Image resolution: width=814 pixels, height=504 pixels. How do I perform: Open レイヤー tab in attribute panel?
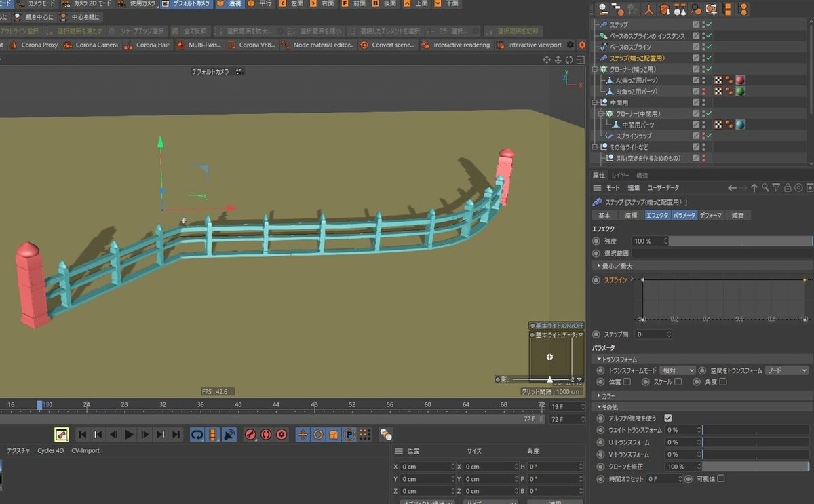[620, 175]
